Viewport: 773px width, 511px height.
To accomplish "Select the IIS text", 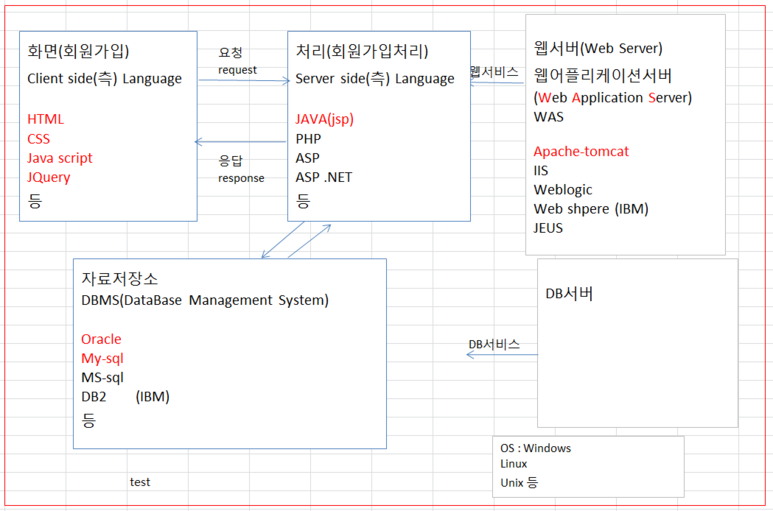I will point(540,170).
